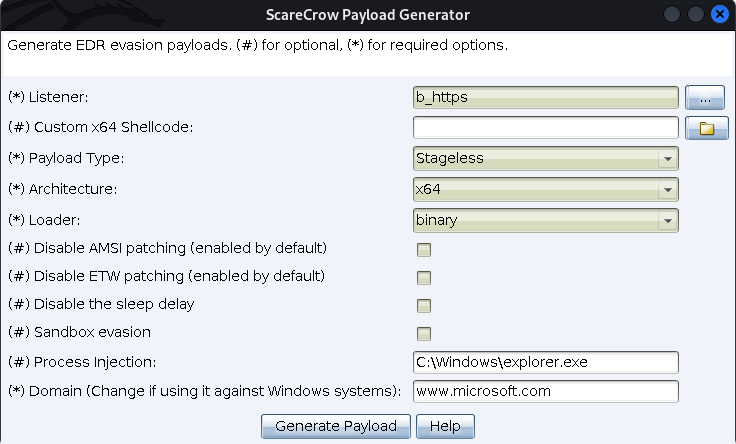Screen dimensions: 736x444
Task: Click the "(*) Payload Type:" label
Action: pyautogui.click(x=66, y=158)
